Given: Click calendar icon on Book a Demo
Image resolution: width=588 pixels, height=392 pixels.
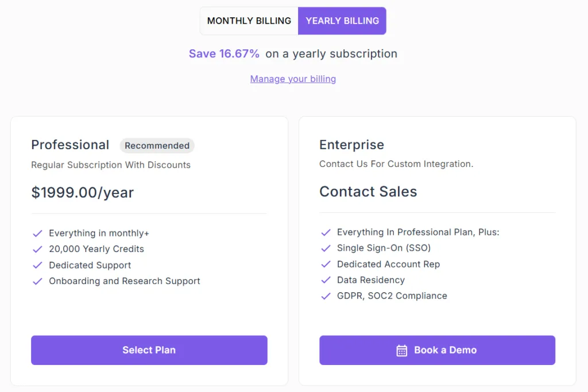Looking at the screenshot, I should 402,351.
